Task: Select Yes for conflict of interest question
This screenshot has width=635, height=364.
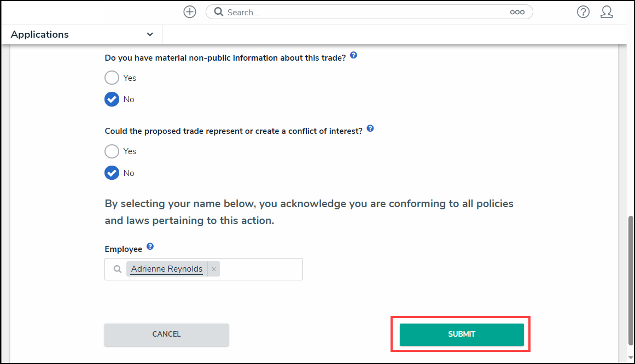Action: pyautogui.click(x=112, y=151)
